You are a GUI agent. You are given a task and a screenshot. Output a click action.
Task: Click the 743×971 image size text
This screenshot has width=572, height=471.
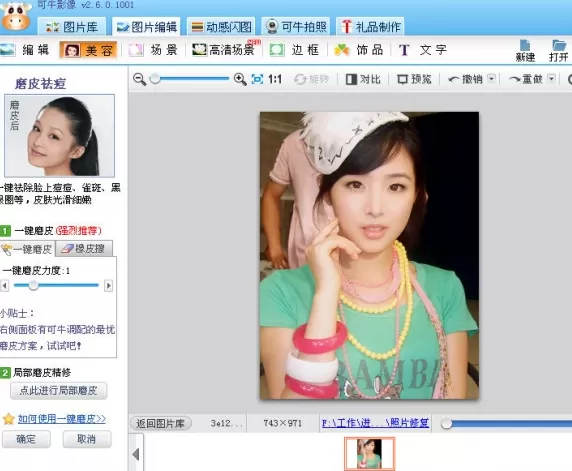(282, 423)
